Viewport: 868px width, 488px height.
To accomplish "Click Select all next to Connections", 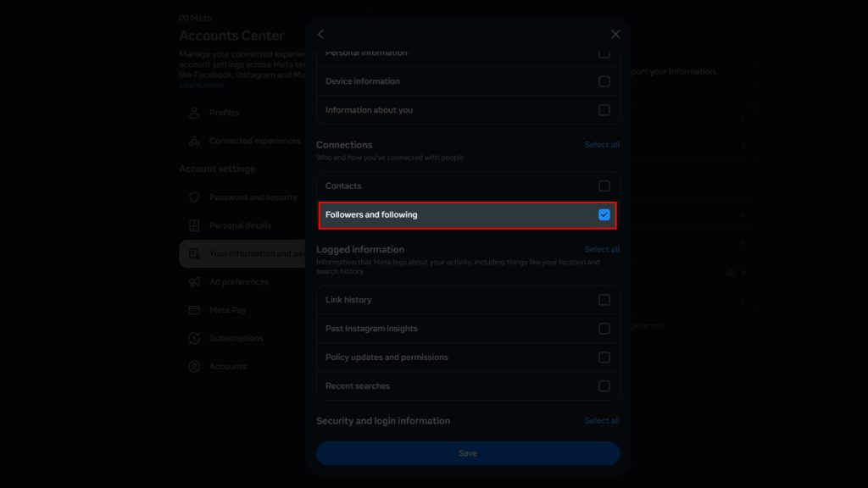I will 602,144.
